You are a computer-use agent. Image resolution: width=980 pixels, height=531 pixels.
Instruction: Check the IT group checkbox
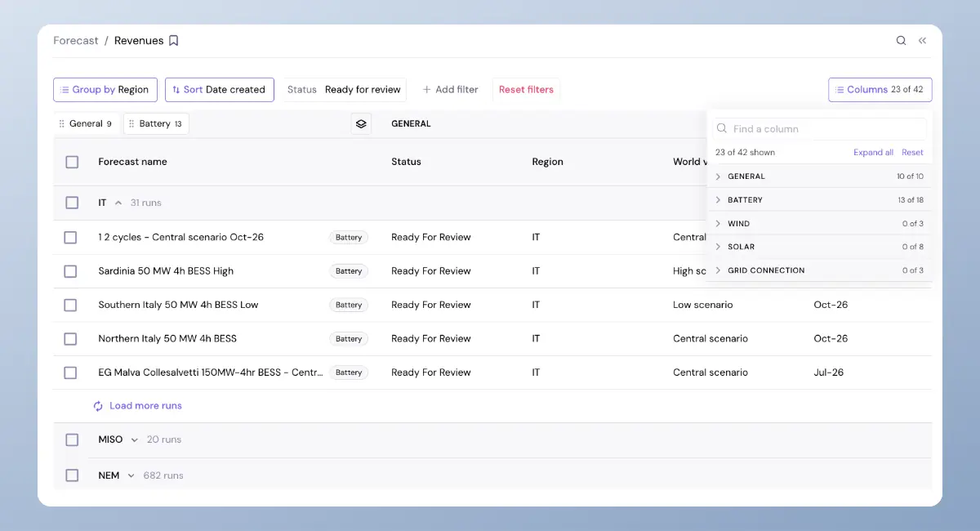[x=72, y=203]
